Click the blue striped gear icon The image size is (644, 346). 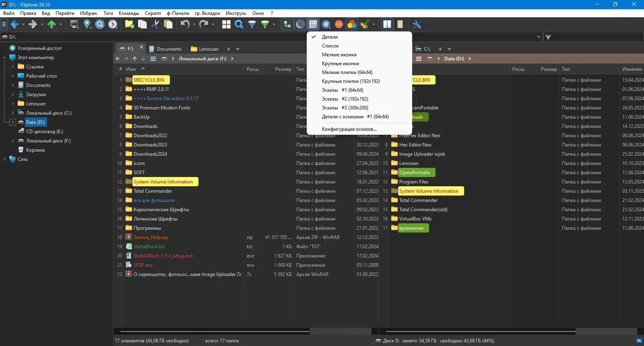(x=326, y=25)
